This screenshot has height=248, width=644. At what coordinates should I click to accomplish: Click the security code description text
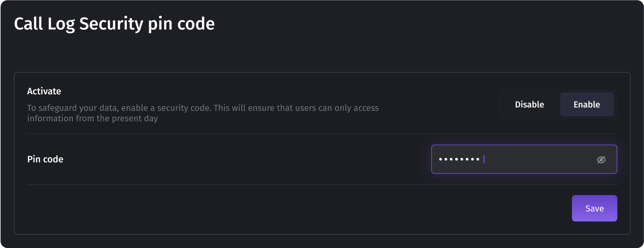point(203,113)
